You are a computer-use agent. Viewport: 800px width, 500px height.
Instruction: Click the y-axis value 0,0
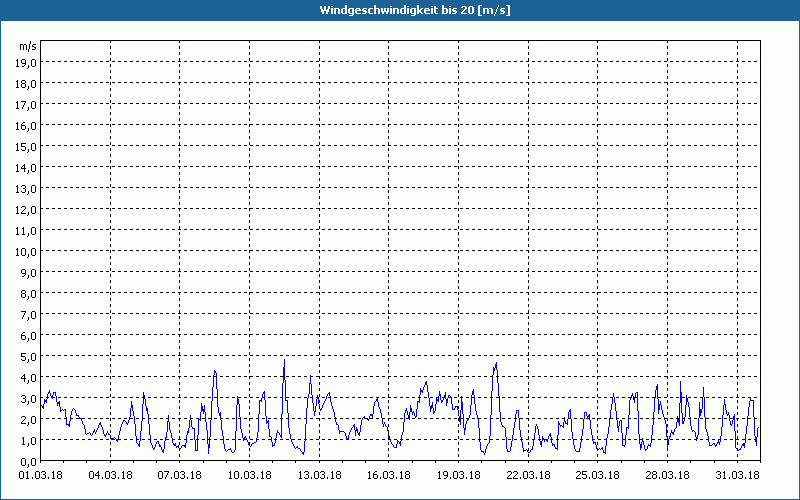coord(28,462)
